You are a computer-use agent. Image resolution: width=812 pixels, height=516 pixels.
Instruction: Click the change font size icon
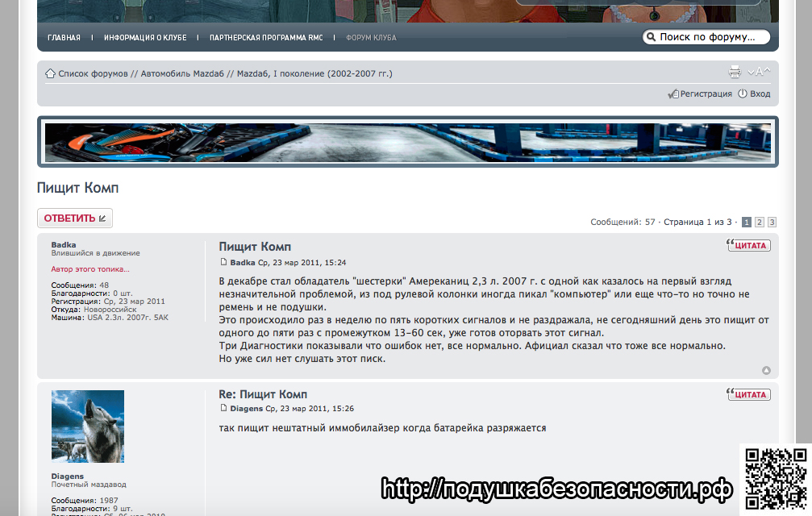click(x=759, y=73)
